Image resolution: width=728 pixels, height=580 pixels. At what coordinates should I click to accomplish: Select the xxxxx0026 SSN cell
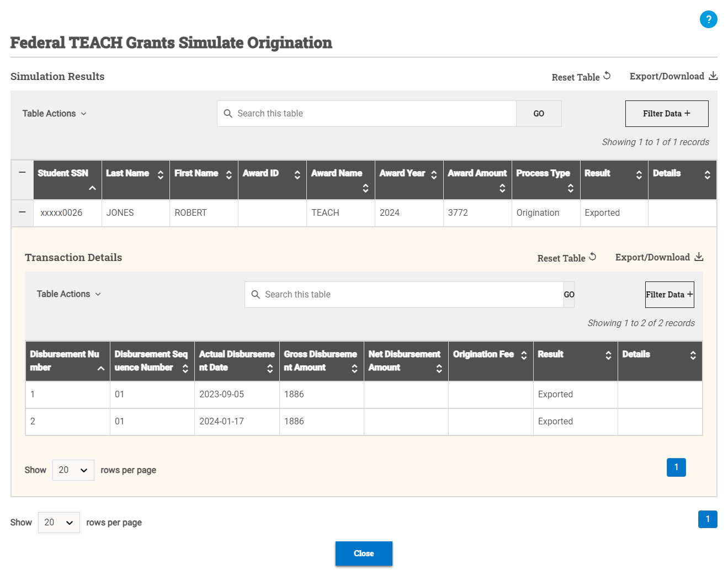[x=67, y=213]
